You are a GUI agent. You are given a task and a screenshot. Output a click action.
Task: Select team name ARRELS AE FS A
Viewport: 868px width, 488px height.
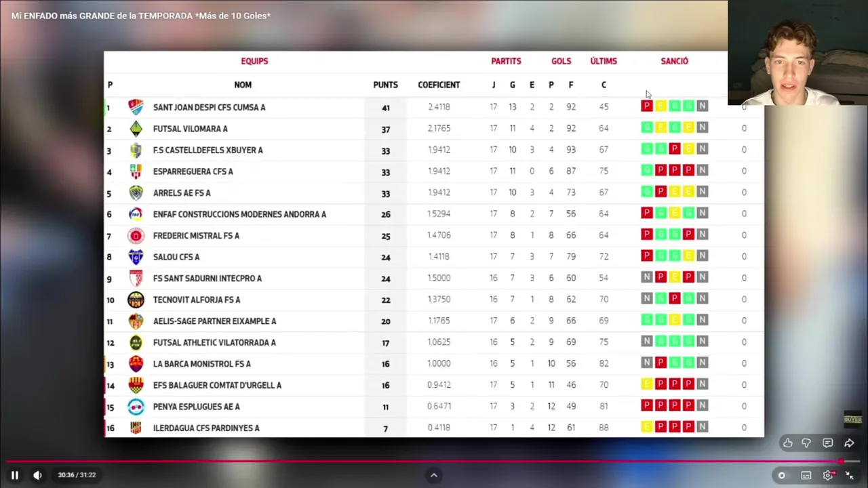click(x=182, y=192)
